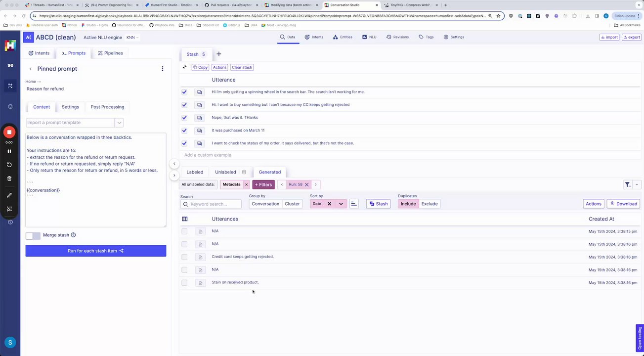Pause the recording from the overlay
The image size is (644, 356).
tap(9, 151)
